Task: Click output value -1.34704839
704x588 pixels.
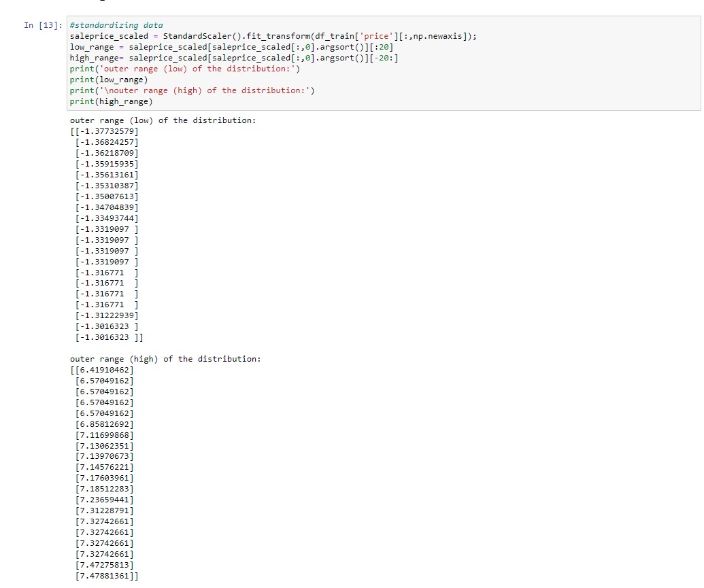Action: click(x=107, y=207)
